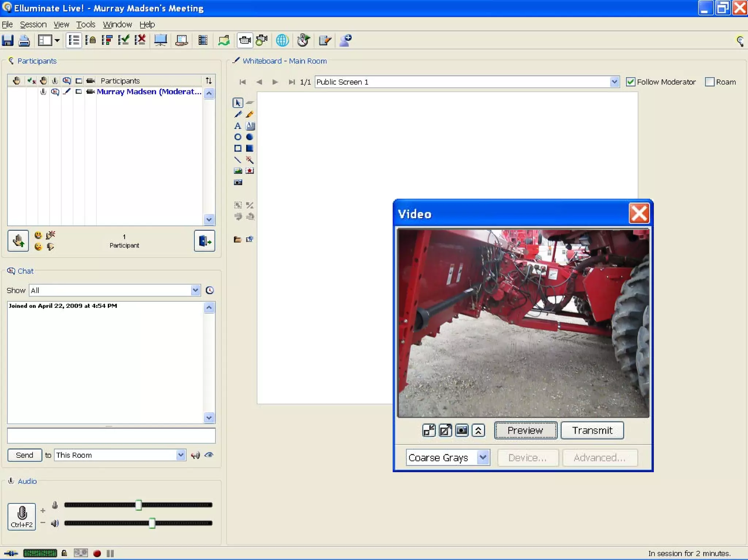
Task: Enable the Roam checkbox
Action: (709, 82)
